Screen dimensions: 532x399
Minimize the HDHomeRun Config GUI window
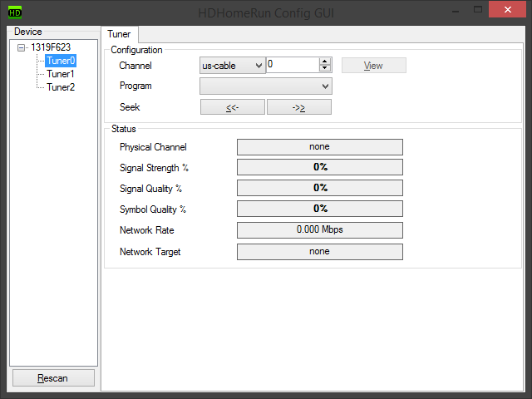click(456, 10)
